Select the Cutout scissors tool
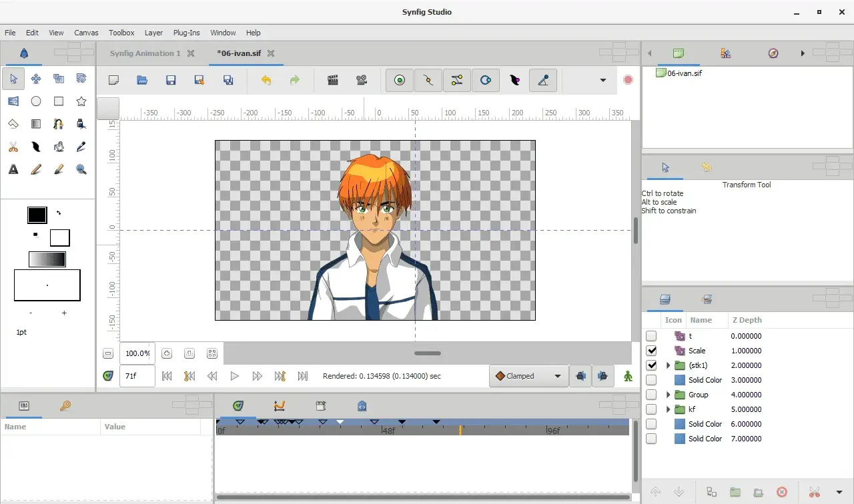Image resolution: width=854 pixels, height=504 pixels. coord(13,147)
